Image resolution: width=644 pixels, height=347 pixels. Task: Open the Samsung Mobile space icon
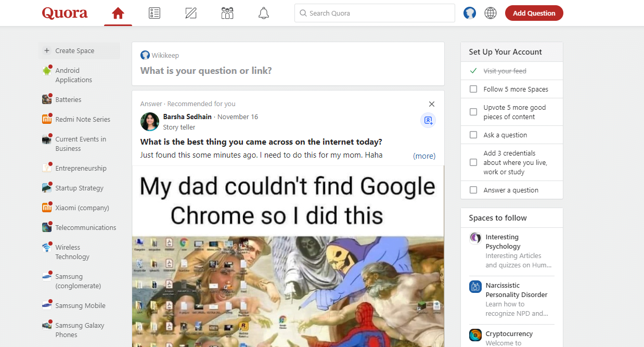(47, 305)
